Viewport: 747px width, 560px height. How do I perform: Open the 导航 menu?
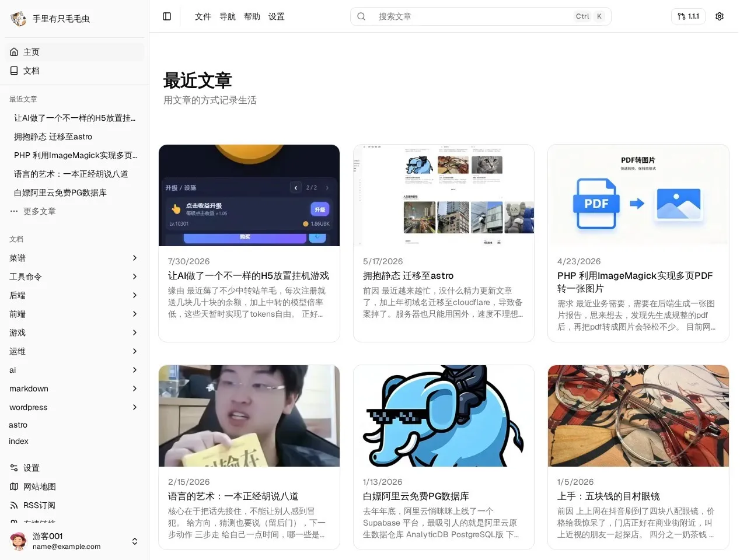coord(228,16)
